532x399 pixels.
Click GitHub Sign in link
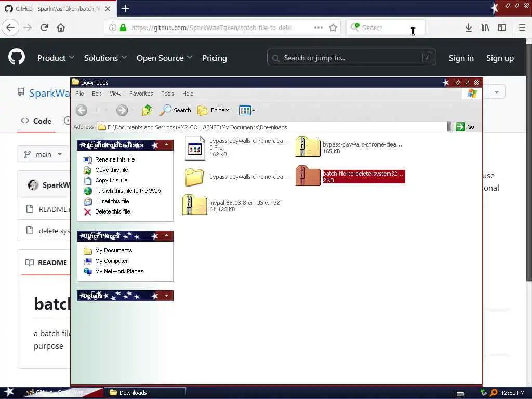(461, 58)
